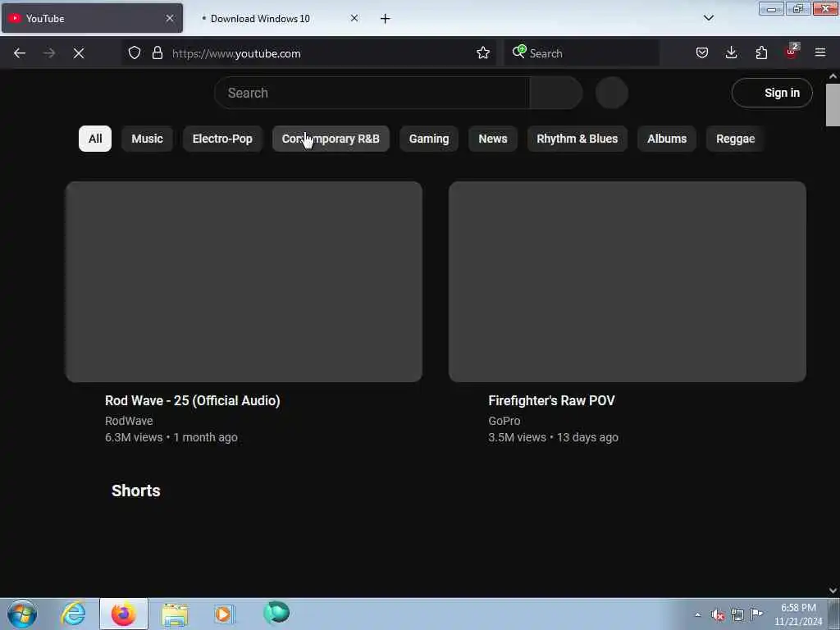Image resolution: width=840 pixels, height=630 pixels.
Task: Select the Music filter chip
Action: tap(148, 139)
